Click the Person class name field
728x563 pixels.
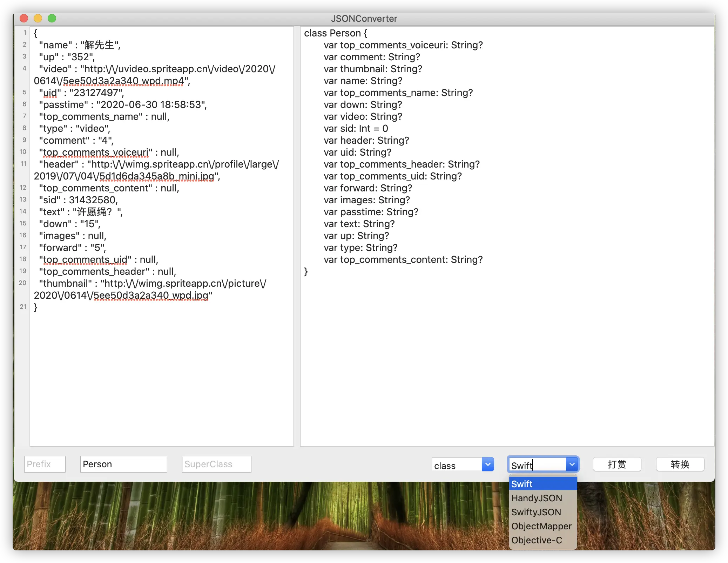click(123, 464)
